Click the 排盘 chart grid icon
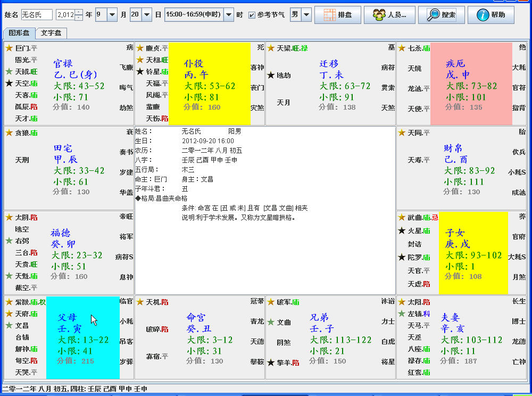This screenshot has width=532, height=396. [329, 15]
